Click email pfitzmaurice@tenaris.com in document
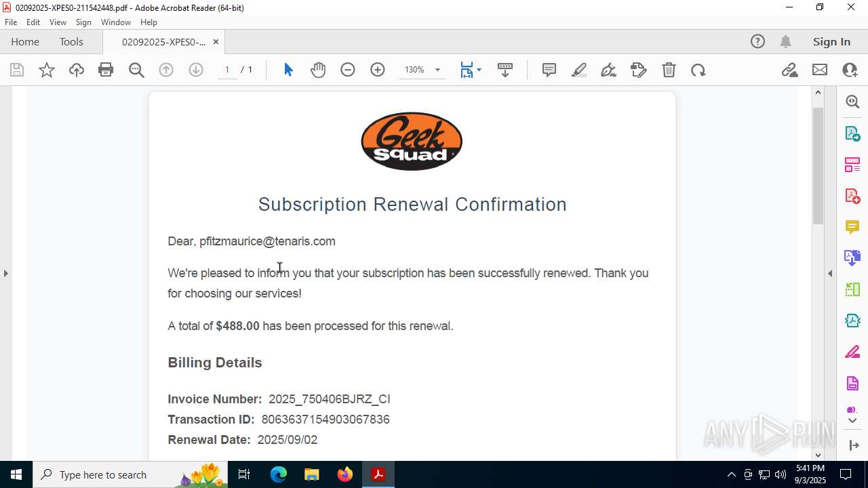This screenshot has height=488, width=868. [x=267, y=241]
